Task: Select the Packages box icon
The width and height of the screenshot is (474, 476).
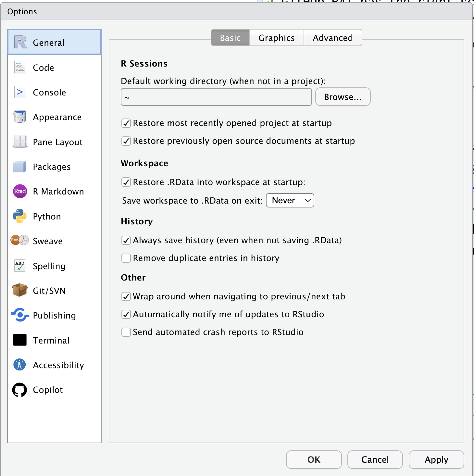Action: pyautogui.click(x=19, y=167)
